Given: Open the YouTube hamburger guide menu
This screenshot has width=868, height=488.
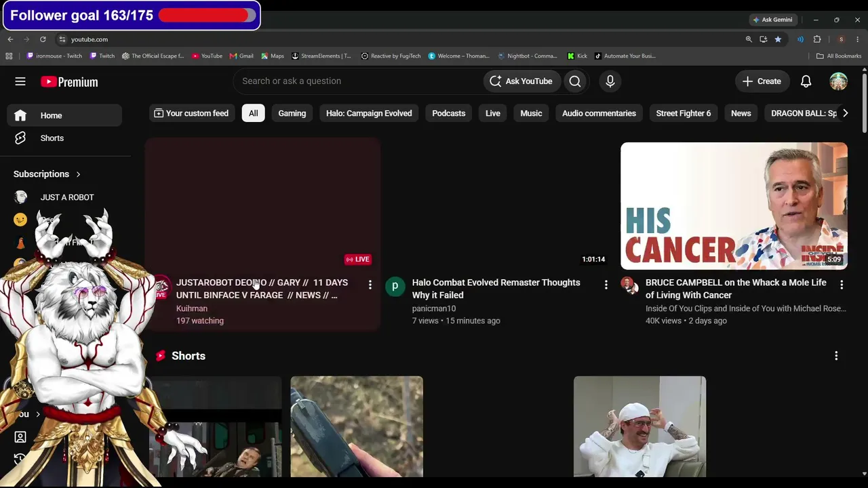Looking at the screenshot, I should coord(20,81).
